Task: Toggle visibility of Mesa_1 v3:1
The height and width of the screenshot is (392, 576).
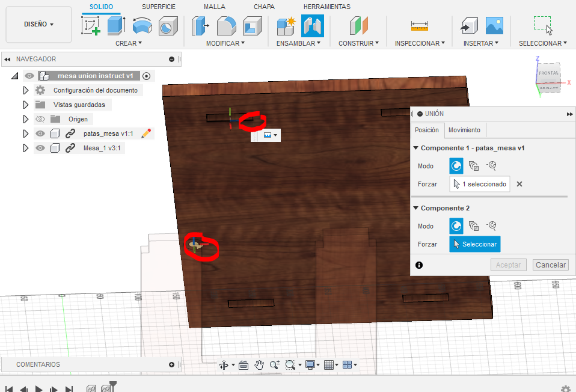Action: (x=40, y=148)
